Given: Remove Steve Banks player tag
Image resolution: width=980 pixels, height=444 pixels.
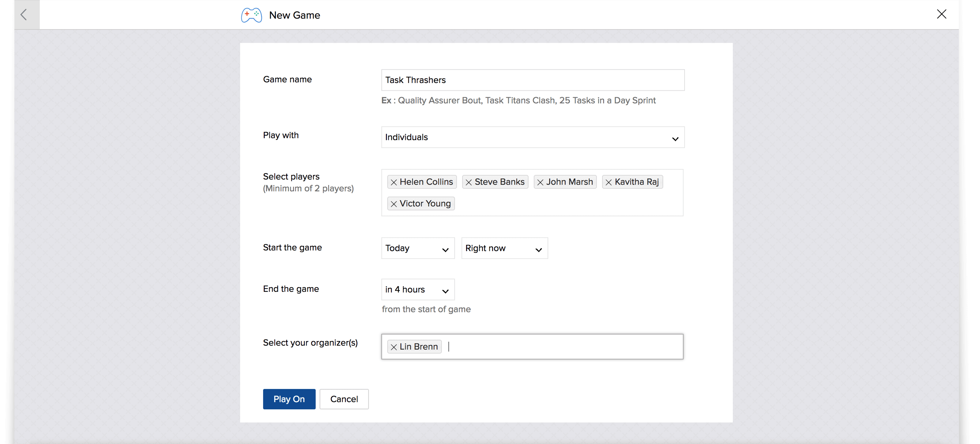Looking at the screenshot, I should point(469,182).
